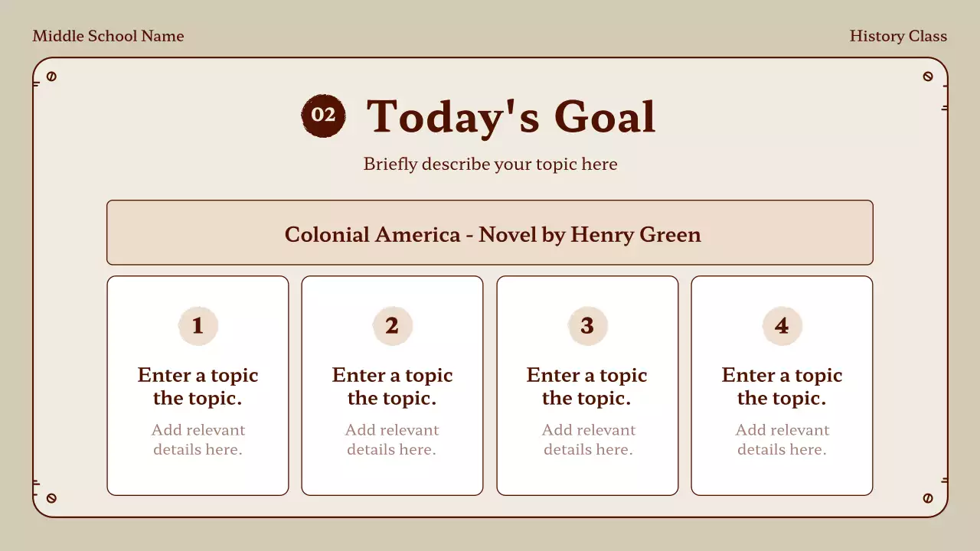Image resolution: width=980 pixels, height=551 pixels.
Task: Click the "Briefly describe your topic here" subtitle
Action: tap(490, 164)
